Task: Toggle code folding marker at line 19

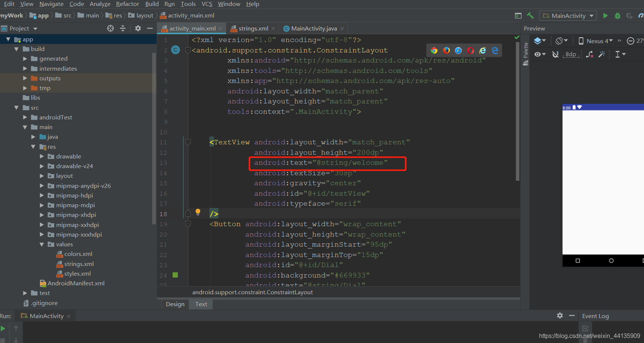Action: click(188, 224)
